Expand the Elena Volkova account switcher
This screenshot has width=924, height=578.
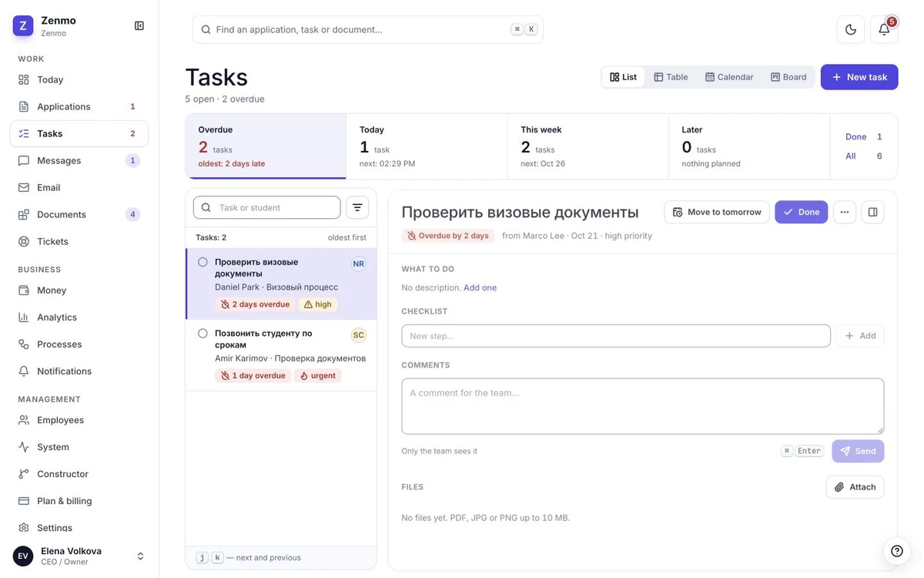(140, 556)
